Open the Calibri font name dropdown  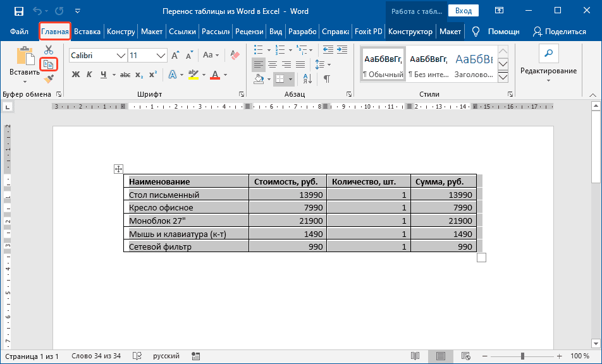tap(121, 56)
